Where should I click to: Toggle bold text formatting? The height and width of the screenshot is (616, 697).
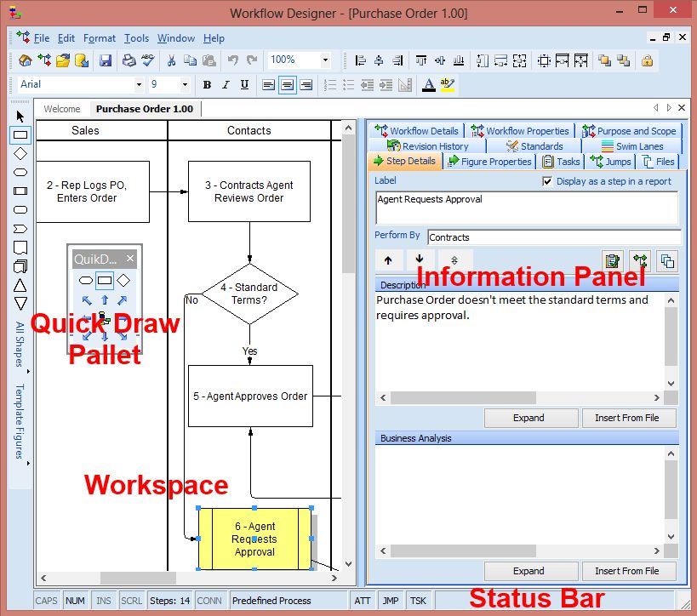(x=206, y=85)
